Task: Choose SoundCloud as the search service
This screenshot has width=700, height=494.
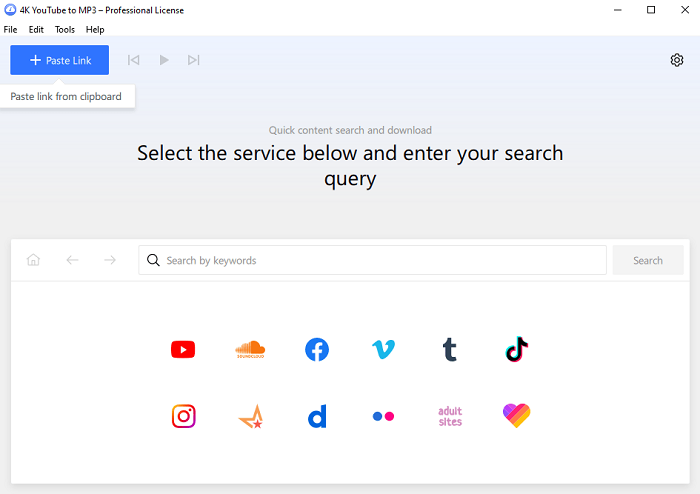Action: pyautogui.click(x=250, y=349)
